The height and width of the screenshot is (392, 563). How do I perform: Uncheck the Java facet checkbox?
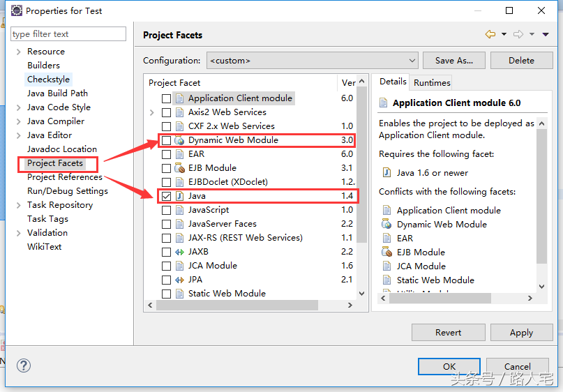click(166, 196)
